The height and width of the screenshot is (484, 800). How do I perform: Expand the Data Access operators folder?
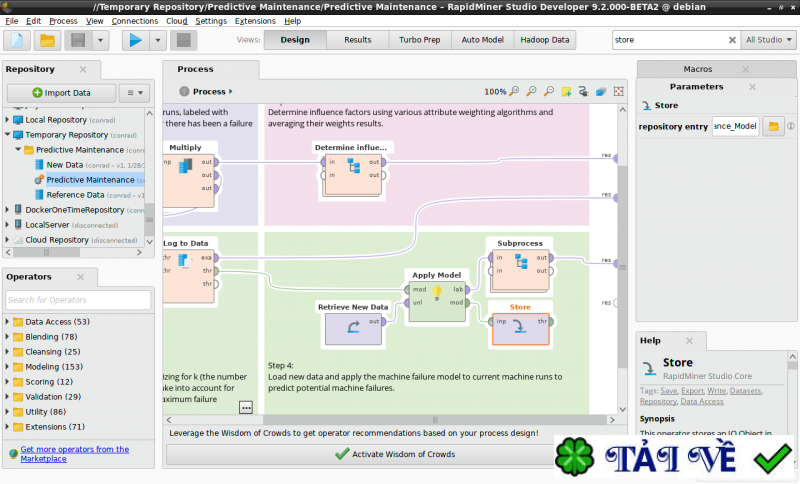point(7,322)
